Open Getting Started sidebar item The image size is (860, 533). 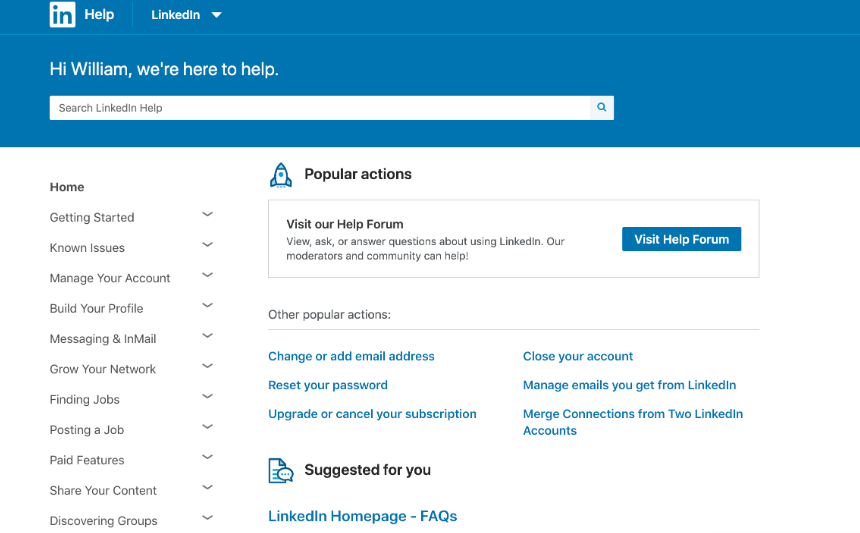pos(92,218)
